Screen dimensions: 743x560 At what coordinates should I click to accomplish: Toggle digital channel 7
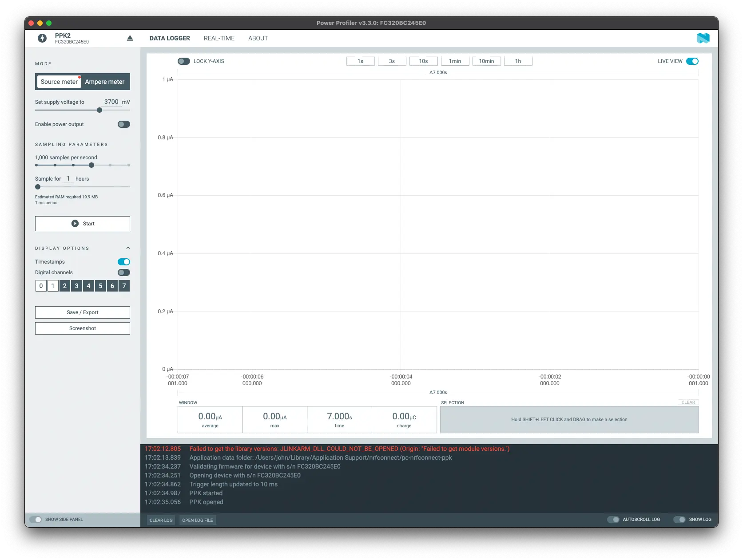124,286
